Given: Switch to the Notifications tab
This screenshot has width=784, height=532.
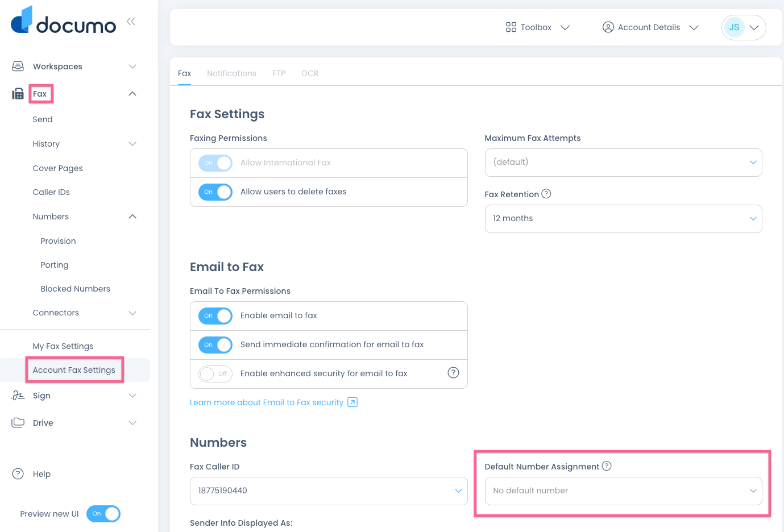Looking at the screenshot, I should point(231,73).
